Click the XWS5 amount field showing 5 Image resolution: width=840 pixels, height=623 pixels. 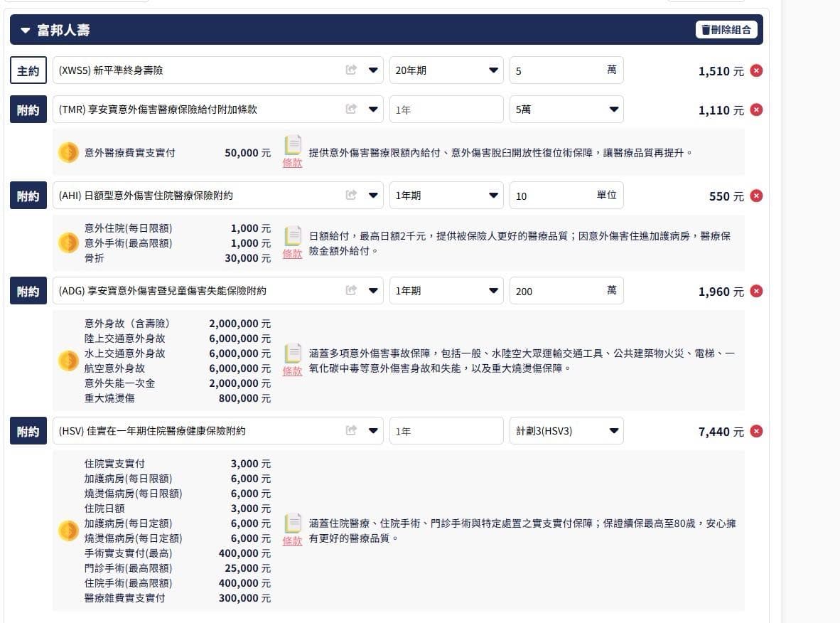coord(566,70)
